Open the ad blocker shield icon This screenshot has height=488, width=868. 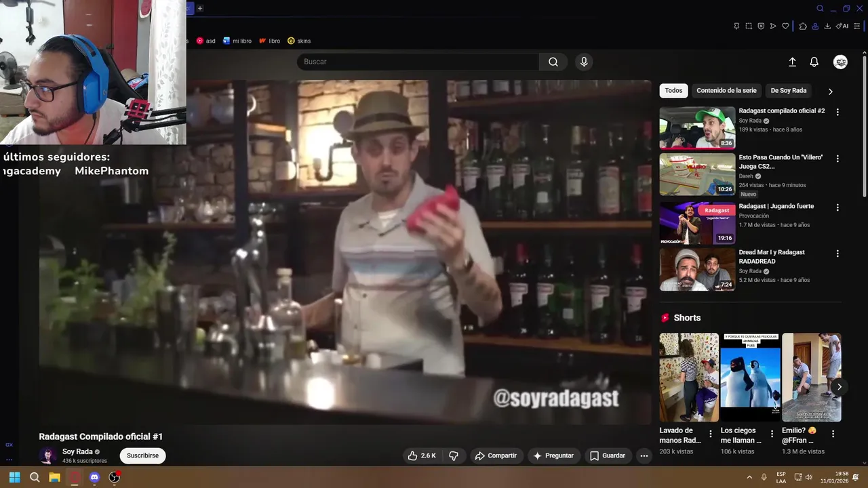click(761, 26)
